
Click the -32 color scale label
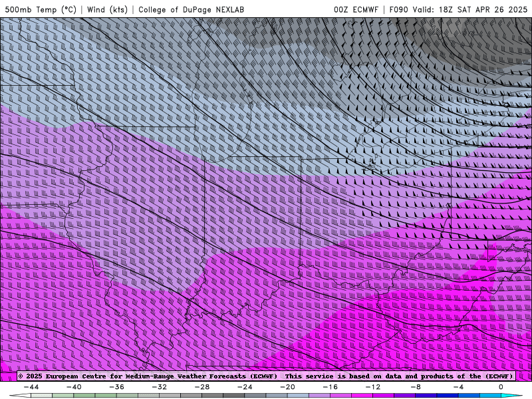(159, 387)
